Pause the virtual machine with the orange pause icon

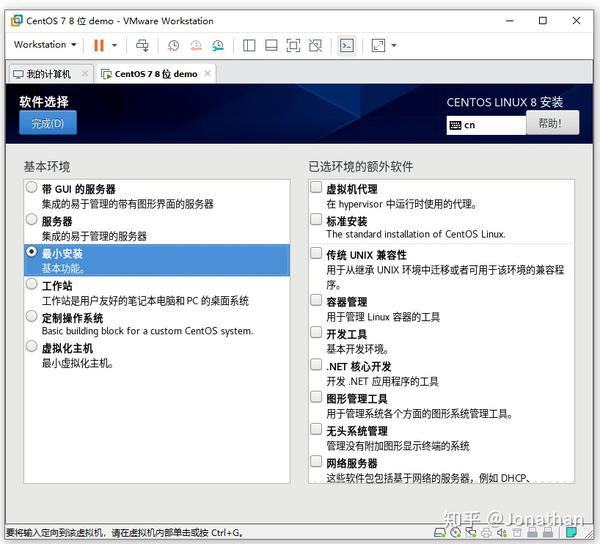click(x=99, y=45)
